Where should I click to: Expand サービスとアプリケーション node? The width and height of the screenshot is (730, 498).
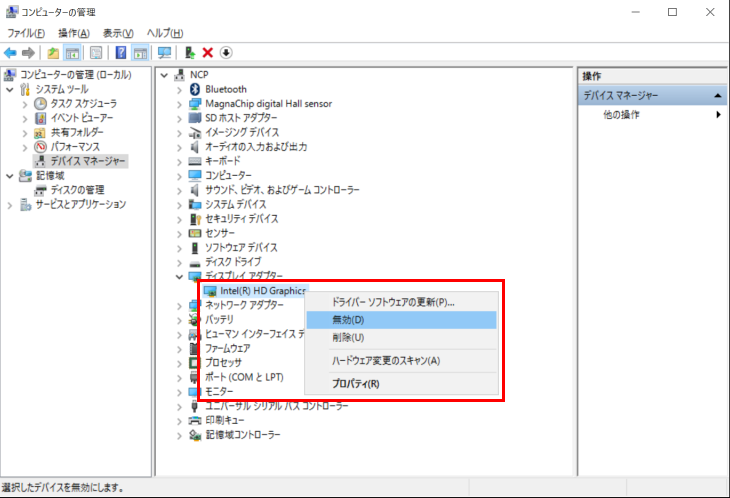(x=10, y=205)
